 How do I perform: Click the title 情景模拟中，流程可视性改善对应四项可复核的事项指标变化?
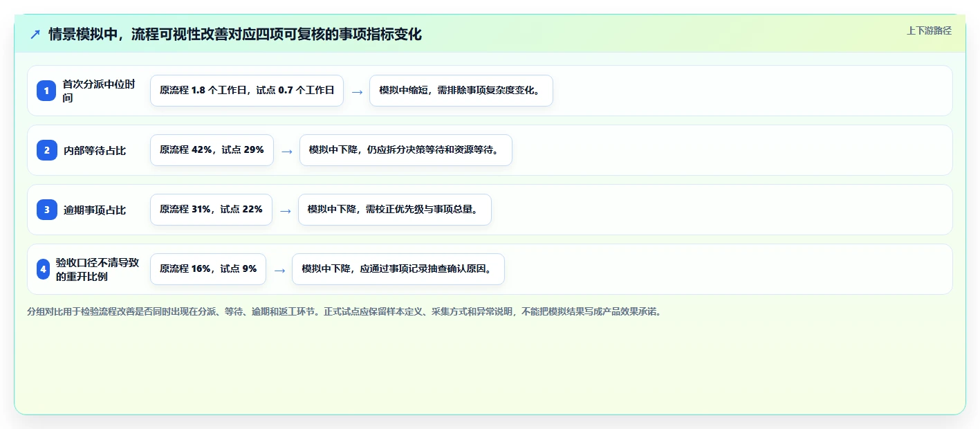coord(235,35)
